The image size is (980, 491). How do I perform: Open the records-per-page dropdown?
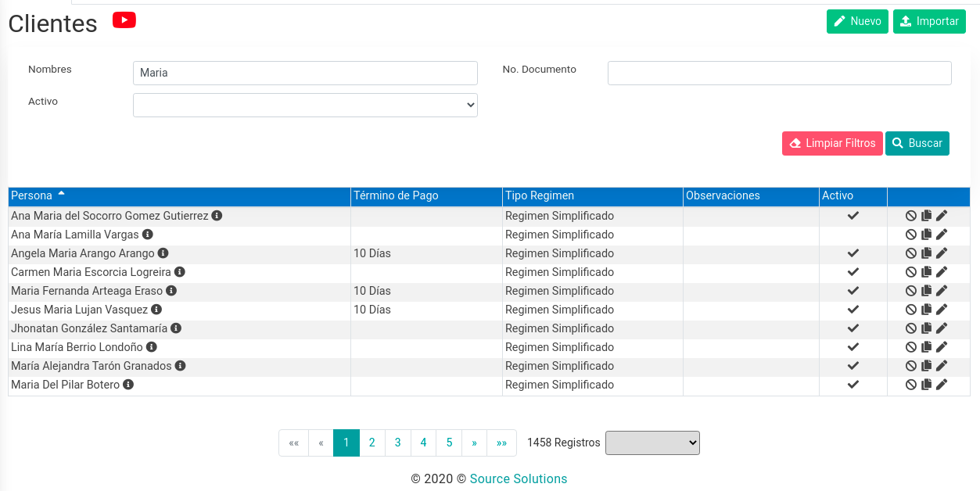(x=652, y=443)
